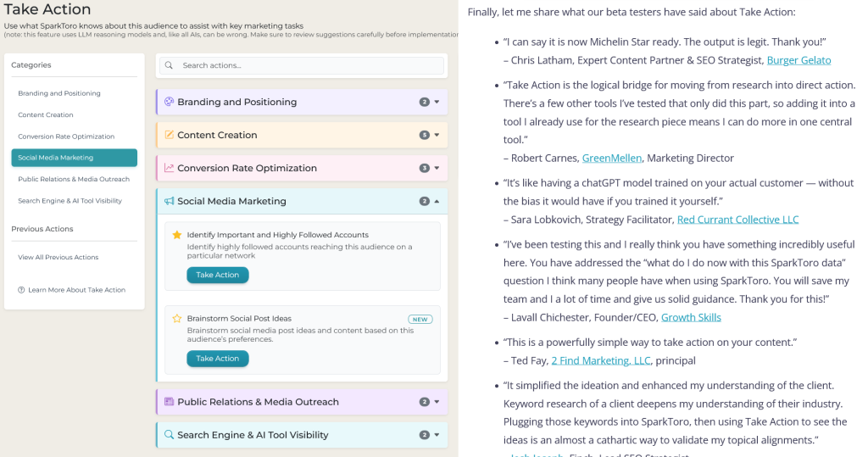Screen dimensions: 868x457
Task: Unfavorite Identify Important Accounts filled star
Action: coord(177,235)
